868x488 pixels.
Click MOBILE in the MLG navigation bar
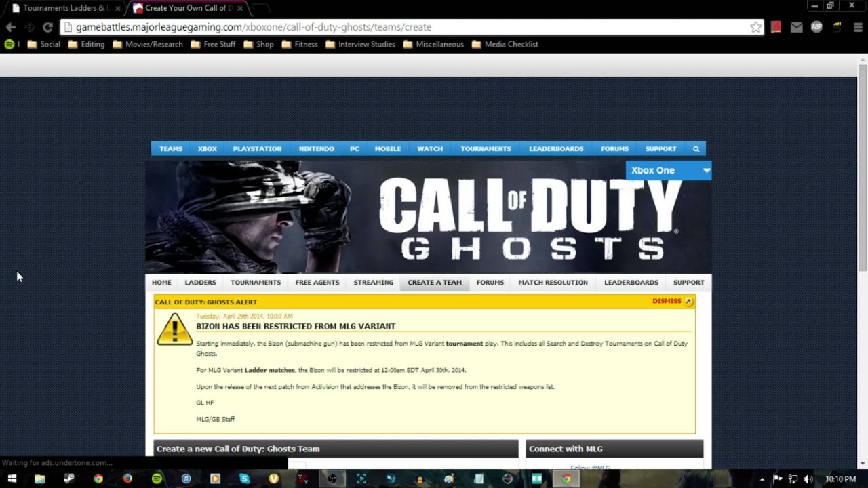(388, 148)
